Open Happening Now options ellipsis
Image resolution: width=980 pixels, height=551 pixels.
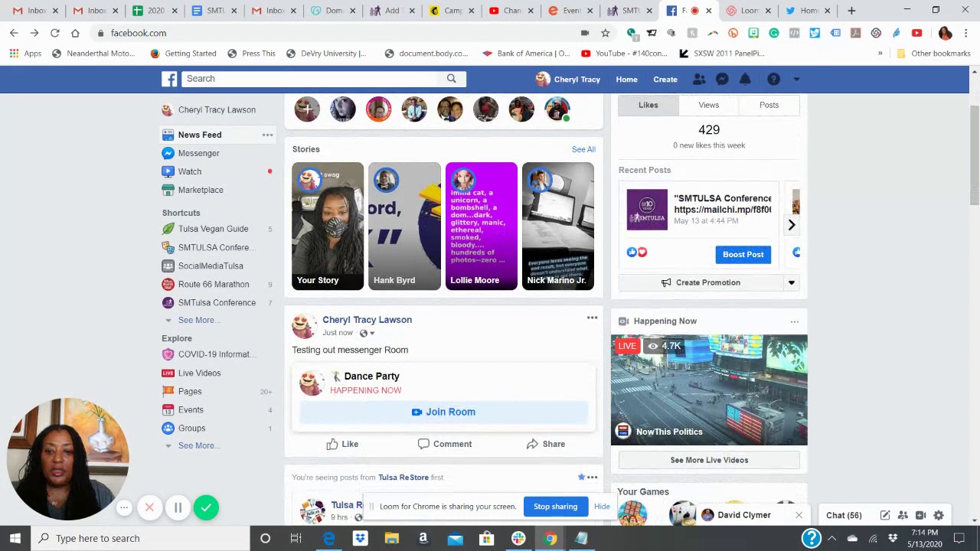point(794,321)
